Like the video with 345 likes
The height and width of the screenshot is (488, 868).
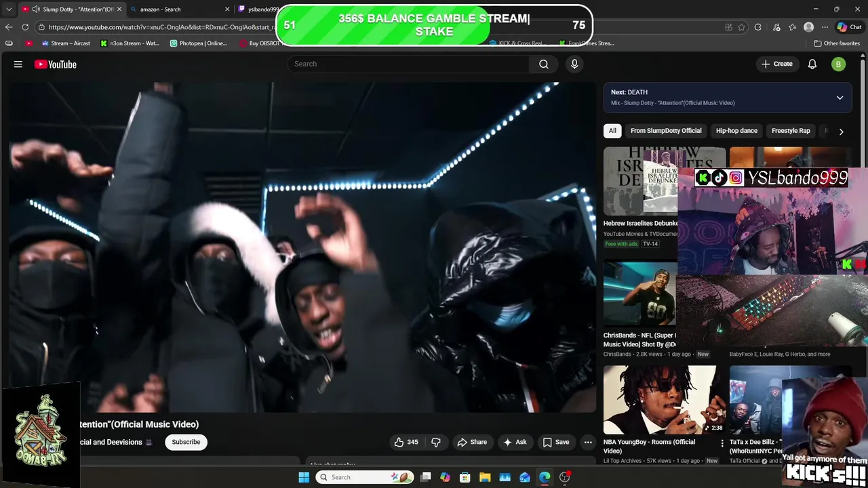click(406, 442)
